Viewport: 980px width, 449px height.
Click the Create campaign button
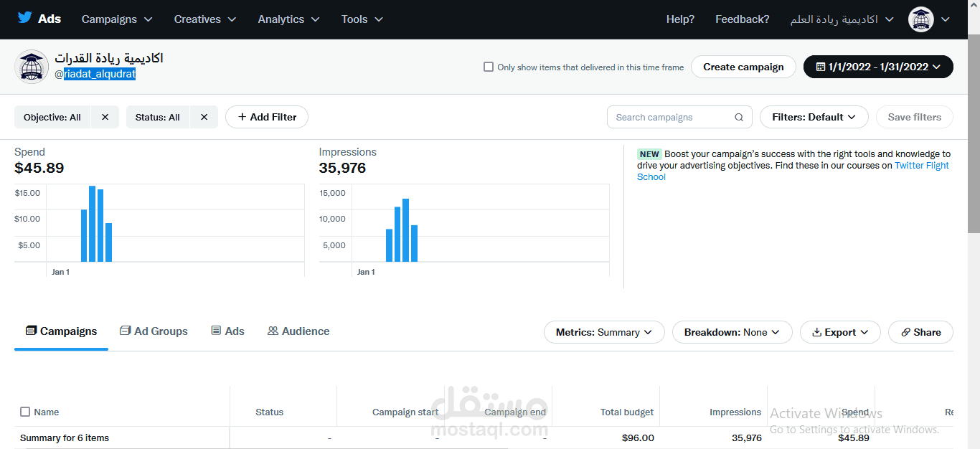743,67
